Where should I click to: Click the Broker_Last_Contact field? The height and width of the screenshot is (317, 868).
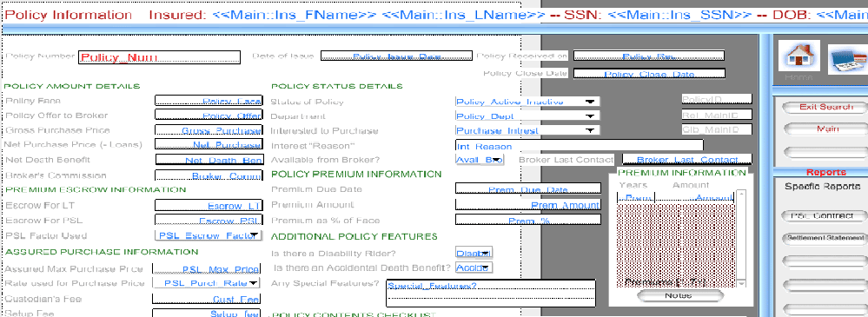[x=687, y=159]
